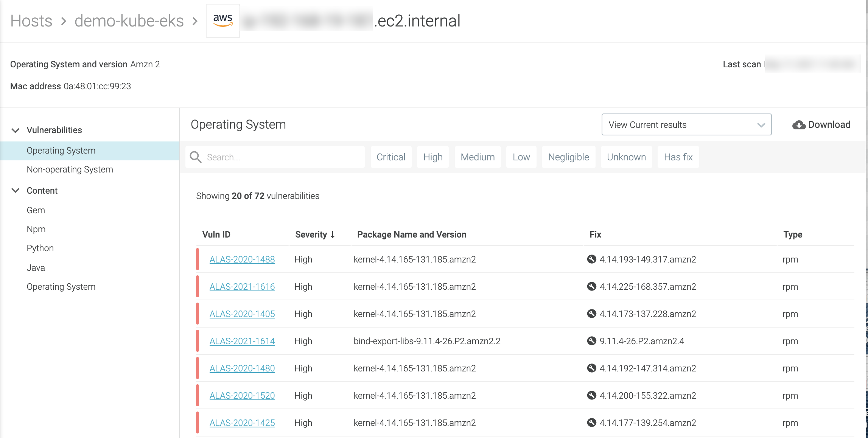
Task: Sort by Package Name and Version header
Action: tap(412, 235)
